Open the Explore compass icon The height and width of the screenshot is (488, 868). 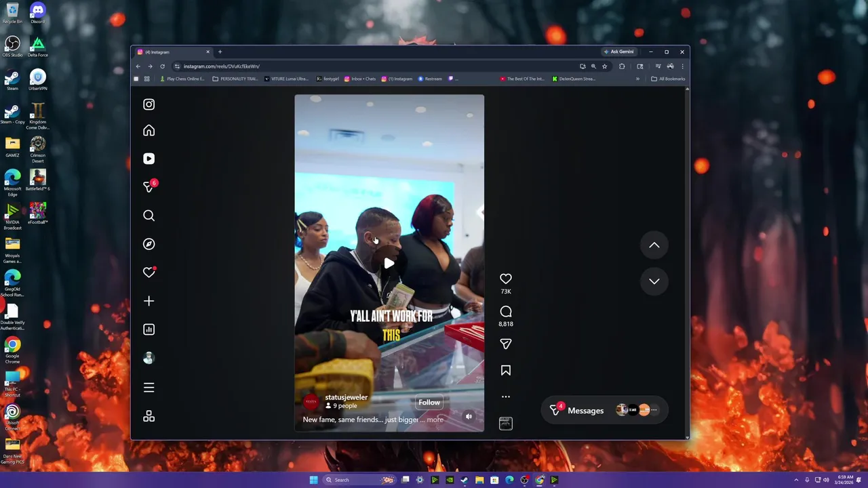coord(149,244)
